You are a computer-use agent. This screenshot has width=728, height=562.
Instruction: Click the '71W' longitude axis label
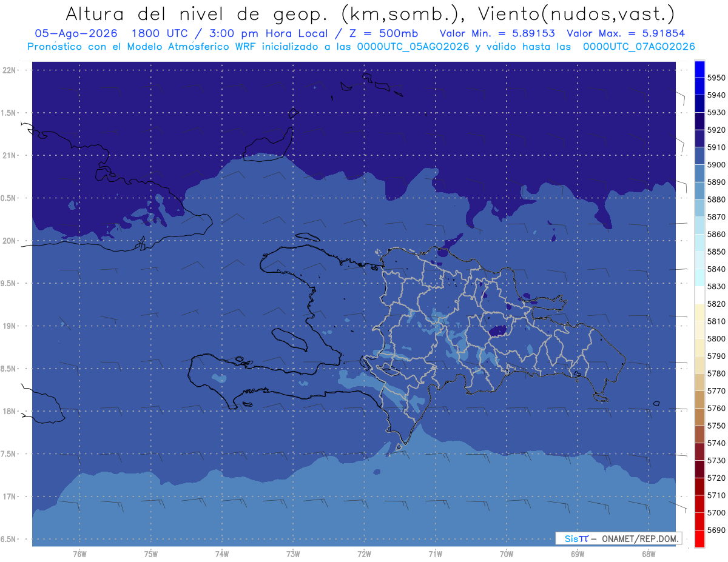pyautogui.click(x=435, y=554)
